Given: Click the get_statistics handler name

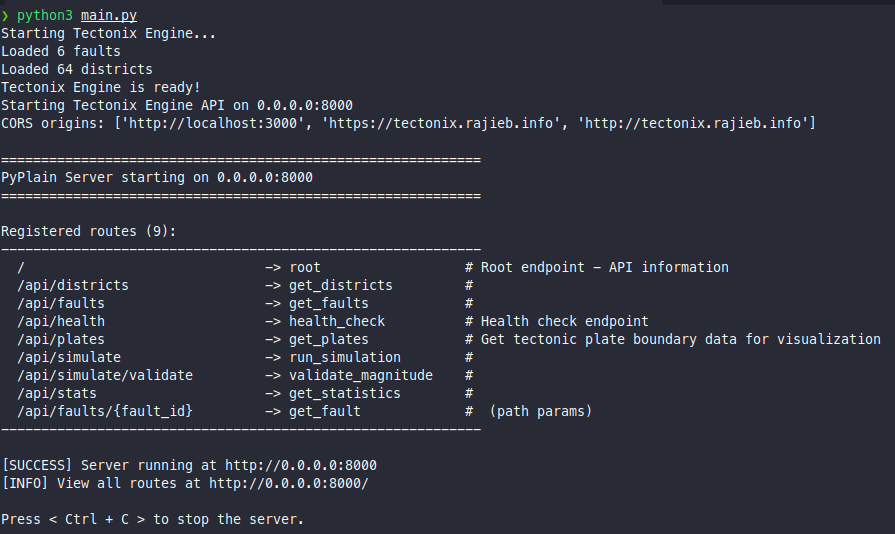Looking at the screenshot, I should click(x=345, y=393).
